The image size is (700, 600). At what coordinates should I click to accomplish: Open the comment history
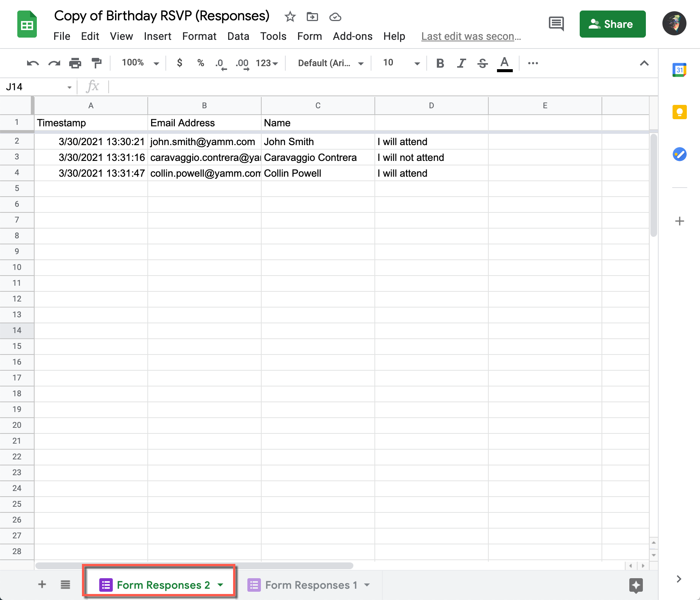click(556, 24)
